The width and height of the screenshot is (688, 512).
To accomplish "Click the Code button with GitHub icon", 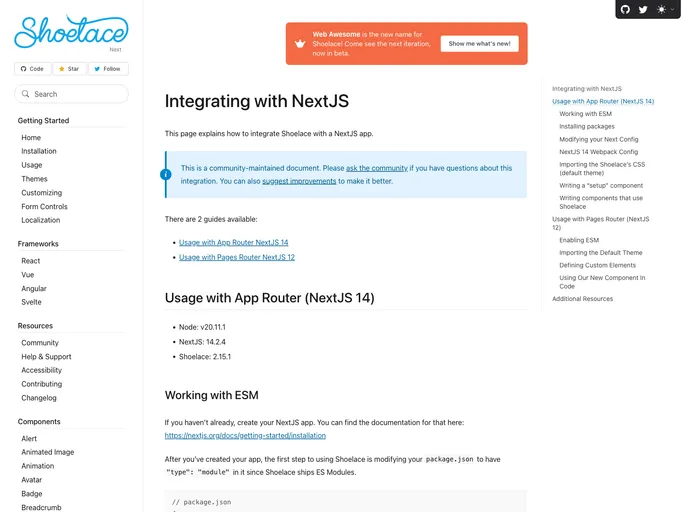I will point(32,69).
